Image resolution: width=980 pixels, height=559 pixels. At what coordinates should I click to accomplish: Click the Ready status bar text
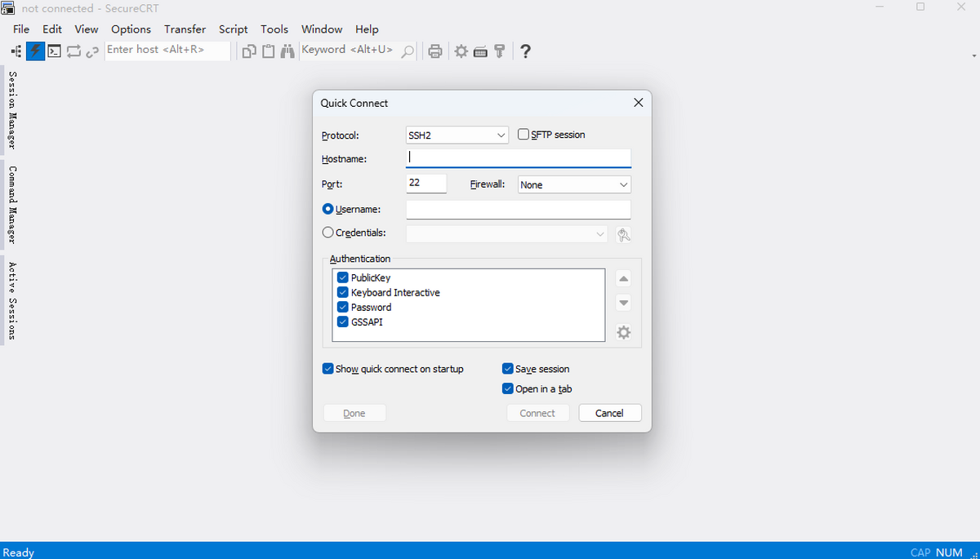19,552
